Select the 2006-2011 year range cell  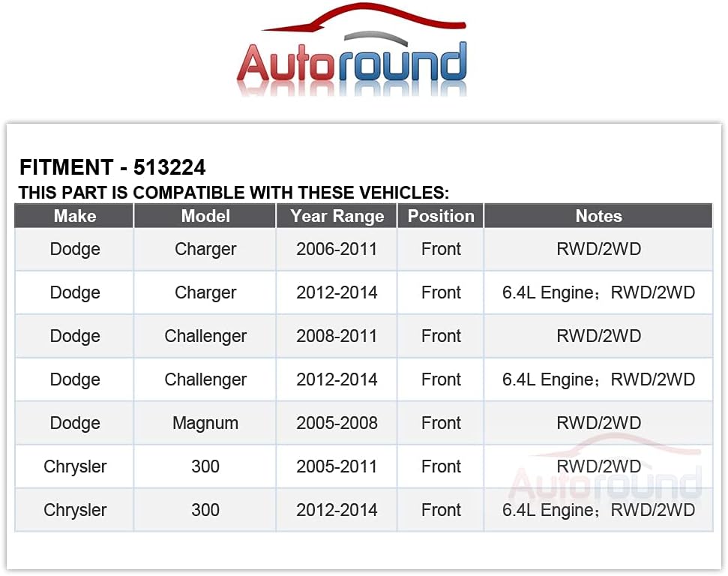point(337,249)
